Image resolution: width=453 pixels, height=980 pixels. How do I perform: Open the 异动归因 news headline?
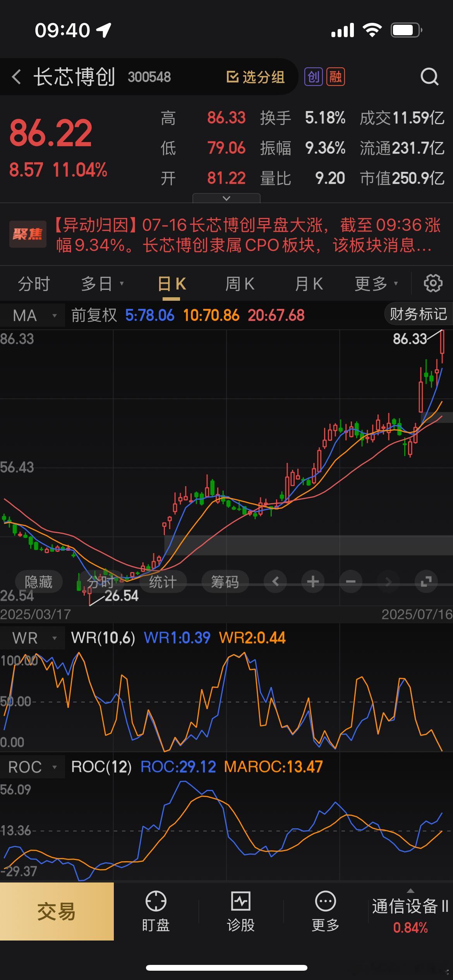pos(248,235)
